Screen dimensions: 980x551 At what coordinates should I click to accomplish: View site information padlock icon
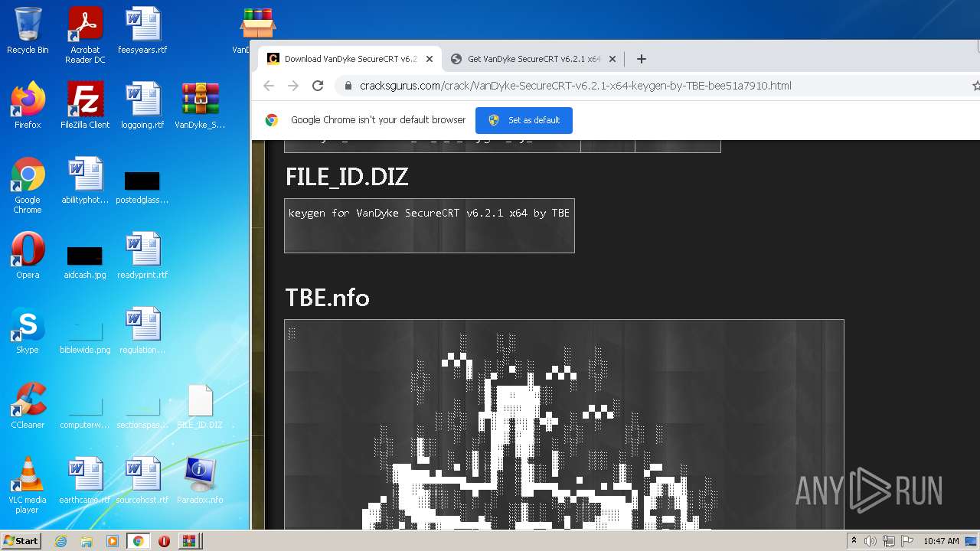(348, 86)
